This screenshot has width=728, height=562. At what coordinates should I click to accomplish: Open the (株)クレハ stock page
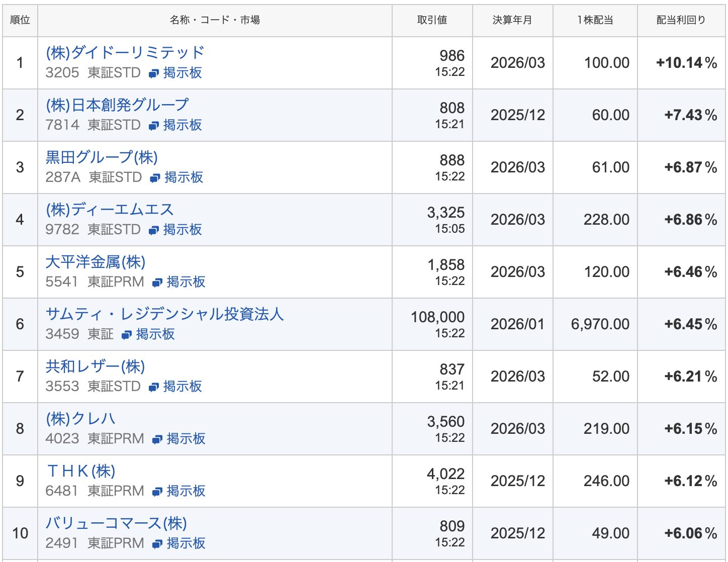click(x=80, y=418)
